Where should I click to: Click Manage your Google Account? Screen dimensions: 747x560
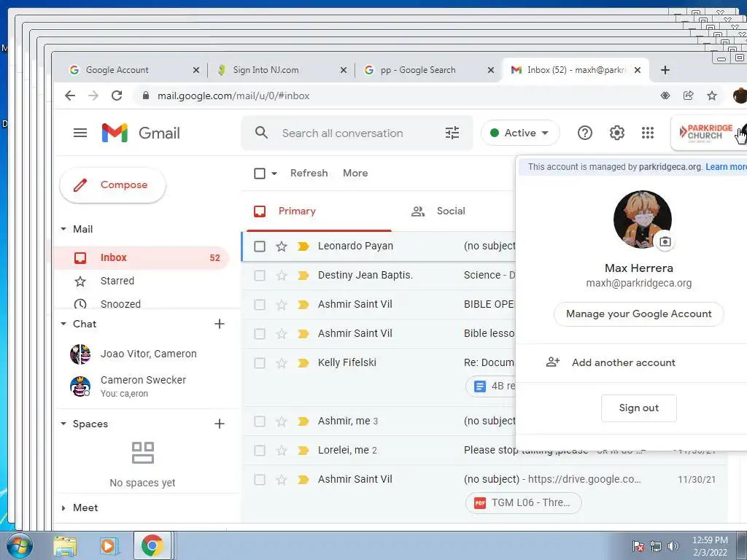click(638, 314)
